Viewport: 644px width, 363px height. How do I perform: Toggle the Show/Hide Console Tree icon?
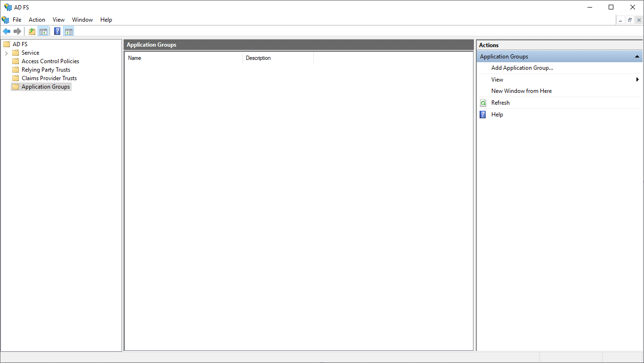click(43, 32)
